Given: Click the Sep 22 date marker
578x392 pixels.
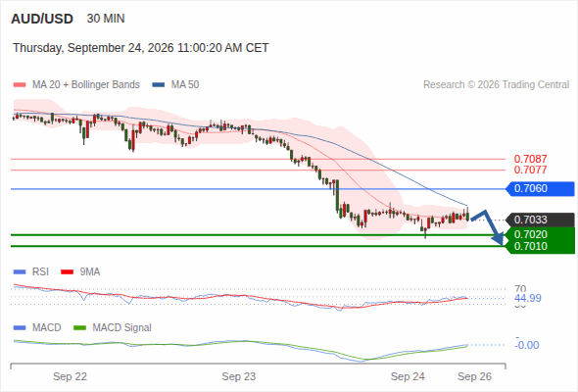Looking at the screenshot, I should point(70,376).
